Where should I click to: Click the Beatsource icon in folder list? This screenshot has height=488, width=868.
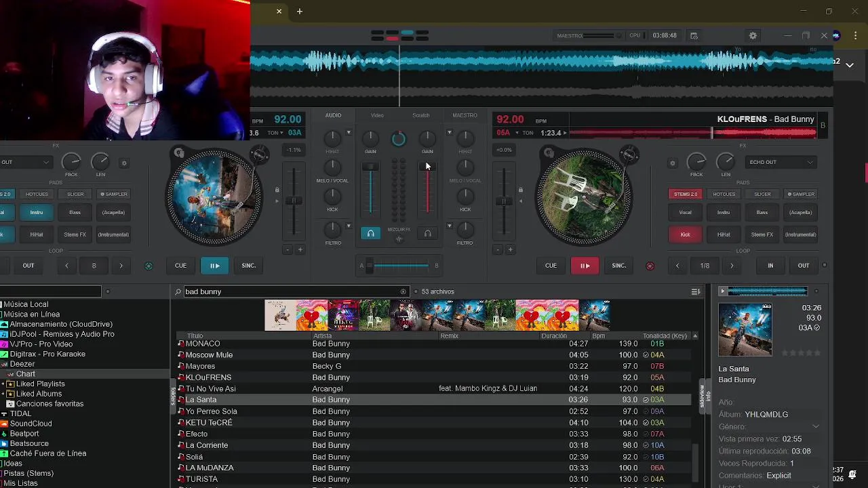4,444
